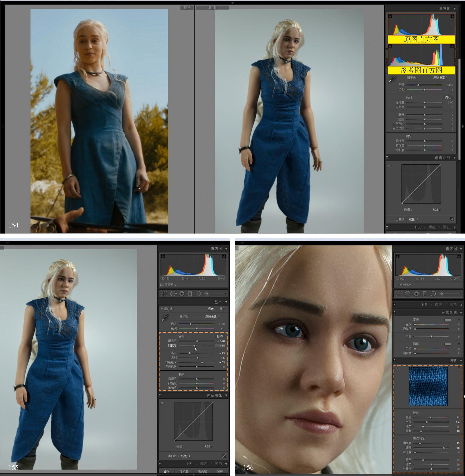Select Radial Filter tool in face close-up window

tap(433, 294)
